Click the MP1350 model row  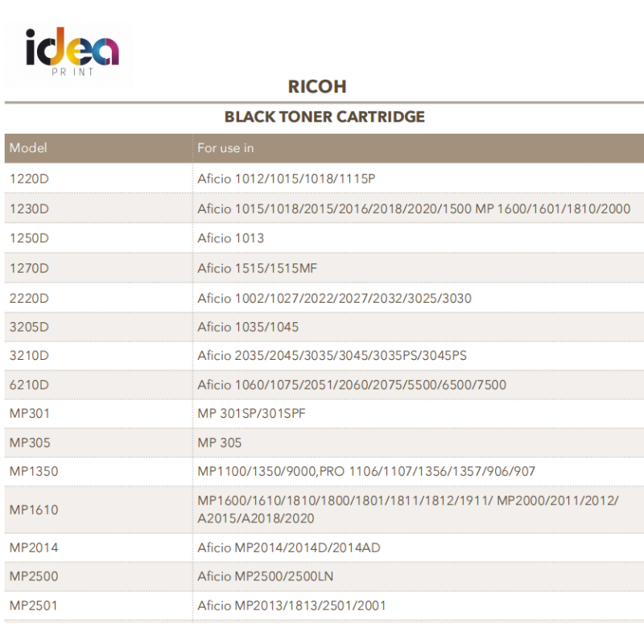34,472
